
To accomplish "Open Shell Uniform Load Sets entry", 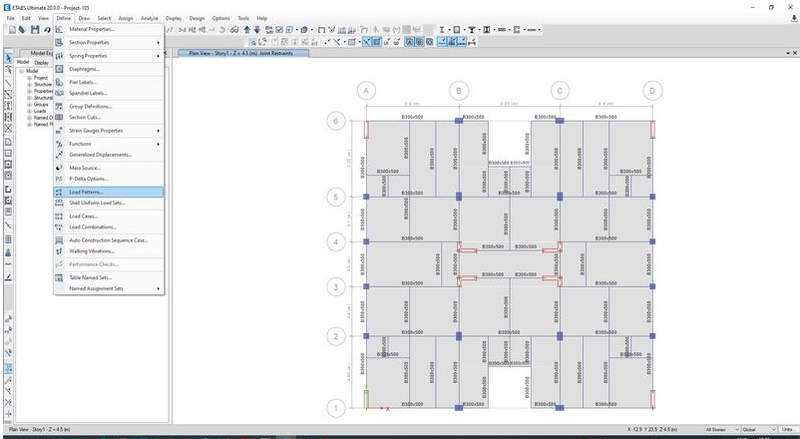I will pyautogui.click(x=109, y=203).
